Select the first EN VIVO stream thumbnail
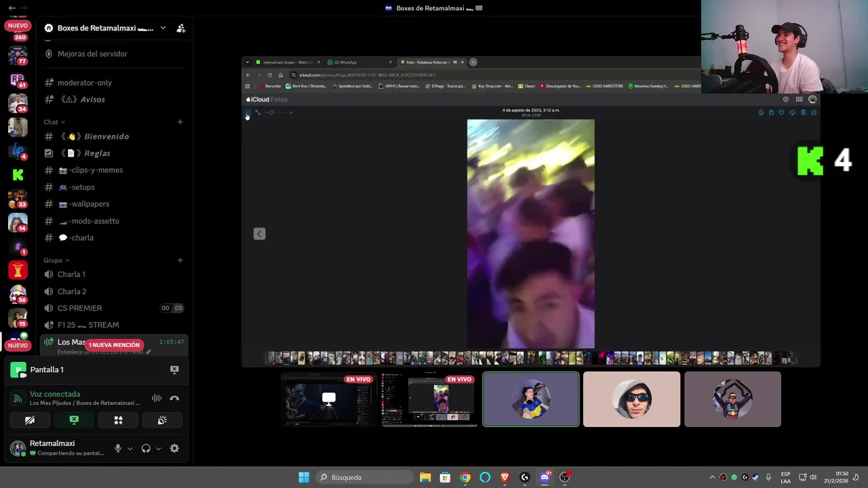The image size is (868, 488). (329, 399)
